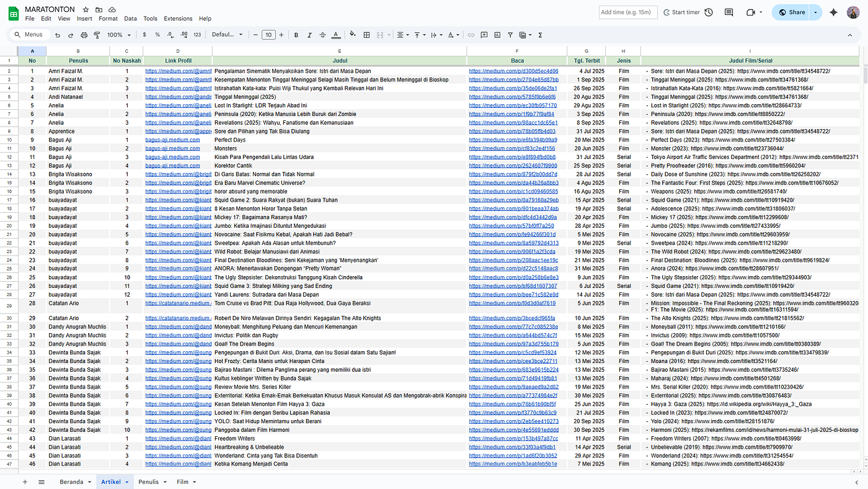Image resolution: width=868 pixels, height=489 pixels.
Task: Format as currency with the dollar icon
Action: (144, 35)
